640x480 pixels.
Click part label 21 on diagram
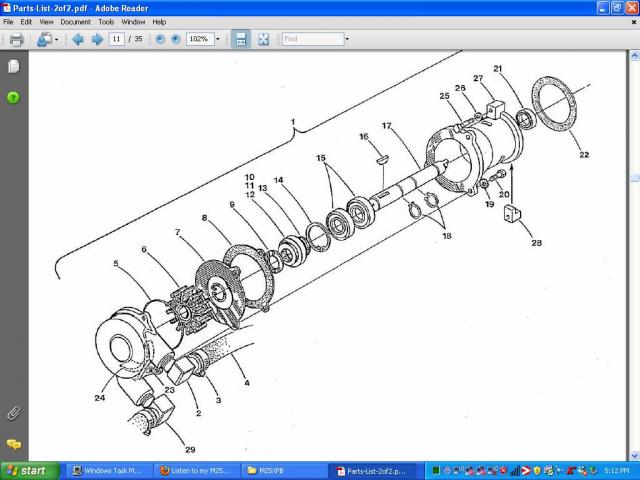tap(498, 69)
